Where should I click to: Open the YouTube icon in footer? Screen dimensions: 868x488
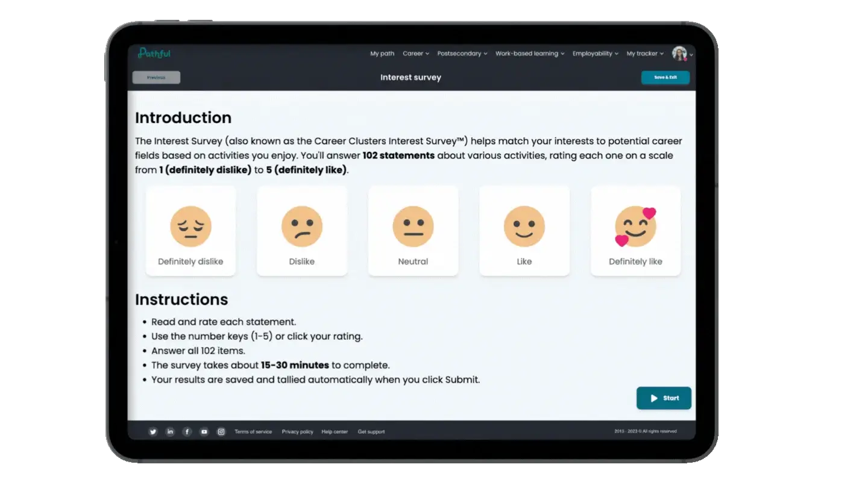204,431
